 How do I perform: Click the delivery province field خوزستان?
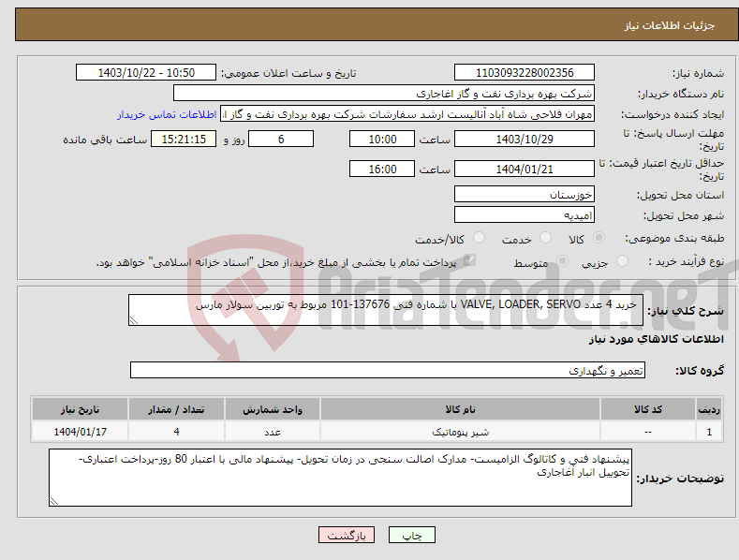525,194
